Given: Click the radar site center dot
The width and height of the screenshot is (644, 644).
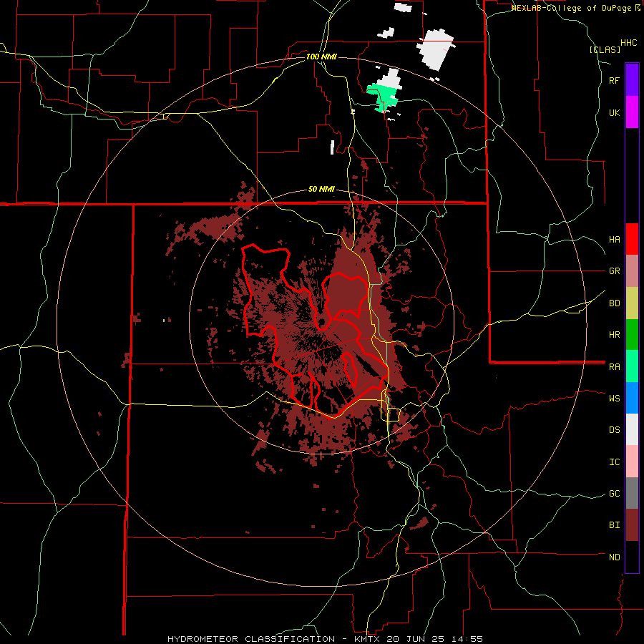Looking at the screenshot, I should 322,321.
